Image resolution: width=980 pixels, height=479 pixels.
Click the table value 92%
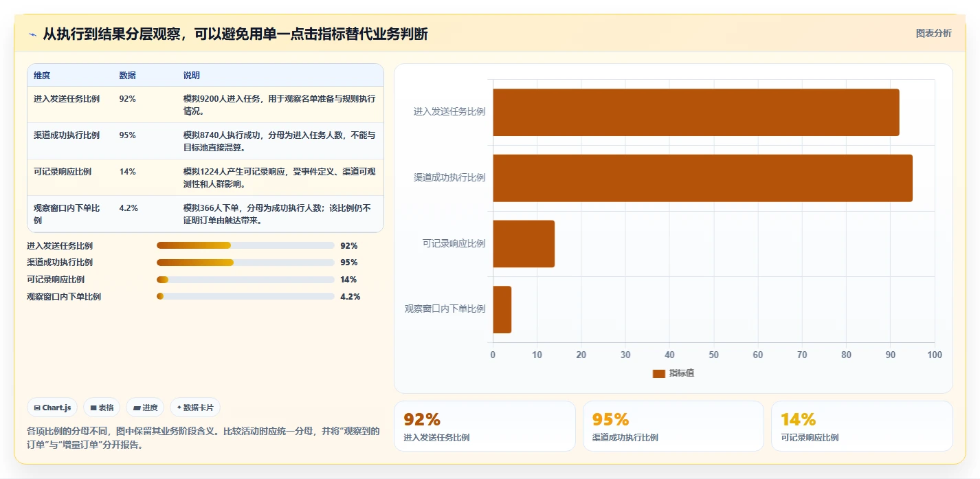click(127, 99)
